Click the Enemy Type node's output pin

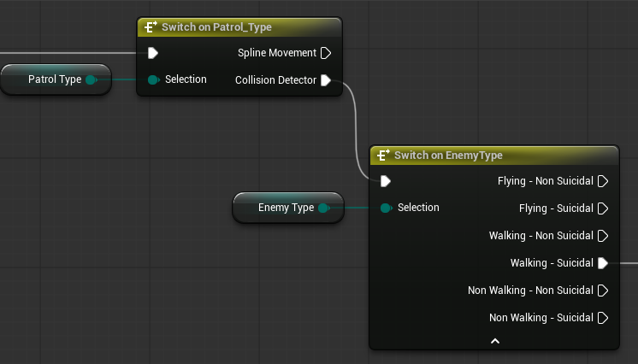tap(323, 208)
